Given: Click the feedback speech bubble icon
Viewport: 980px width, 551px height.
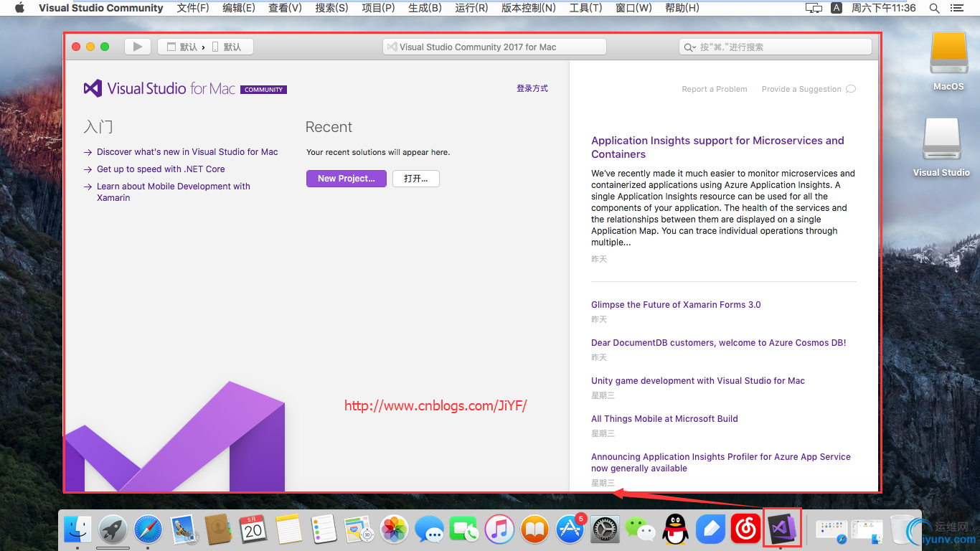Looking at the screenshot, I should [851, 89].
